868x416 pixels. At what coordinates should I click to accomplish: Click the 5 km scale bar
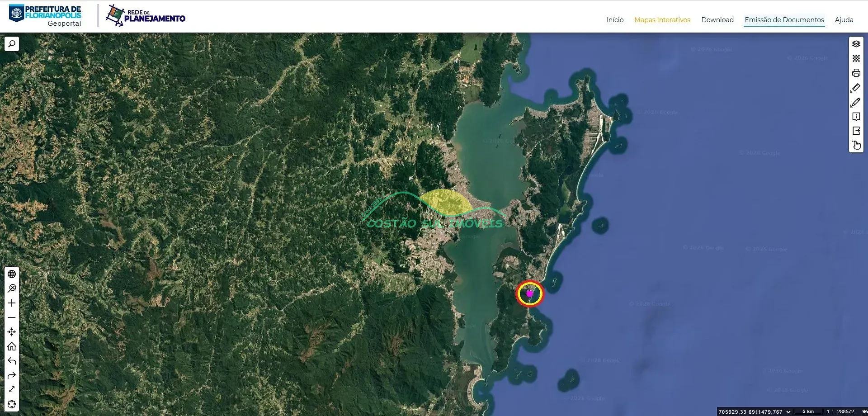(808, 411)
